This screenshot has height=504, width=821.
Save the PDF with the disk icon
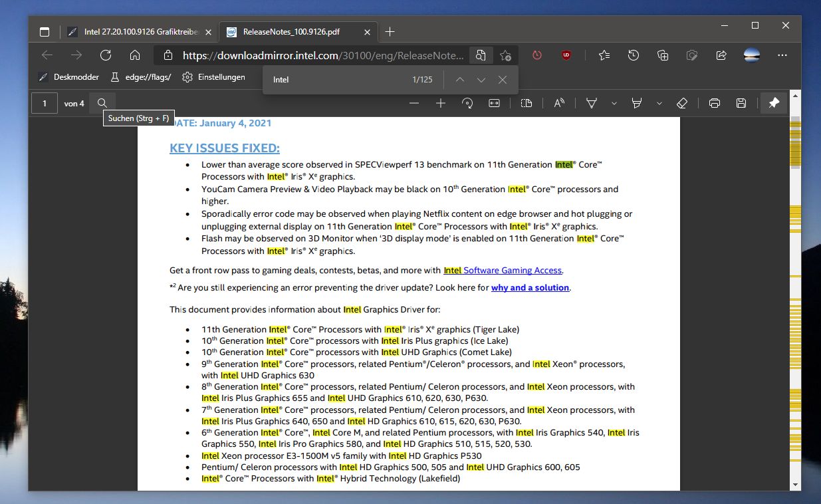pyautogui.click(x=741, y=103)
